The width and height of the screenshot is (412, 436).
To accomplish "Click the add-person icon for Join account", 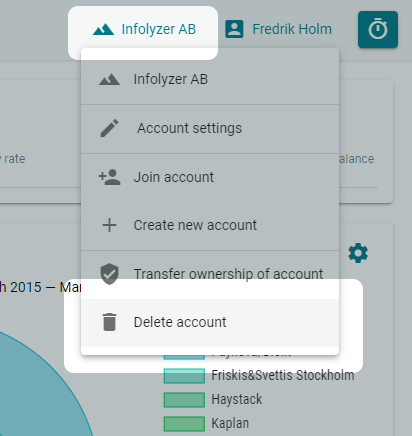I will [109, 177].
